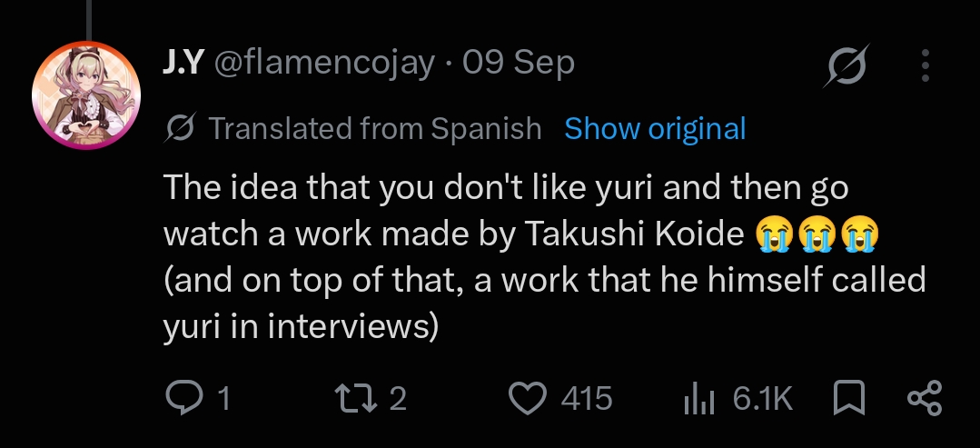
Task: Bookmark this post with the bookmark icon
Action: click(x=849, y=399)
